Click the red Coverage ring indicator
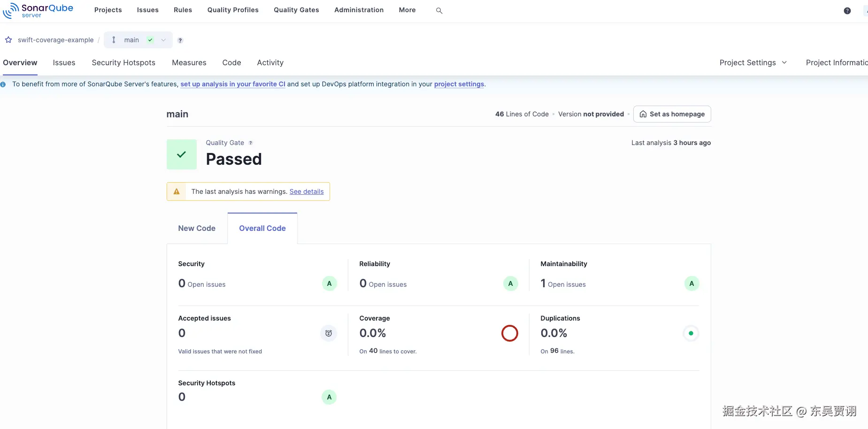Viewport: 868px width, 429px height. pos(509,333)
